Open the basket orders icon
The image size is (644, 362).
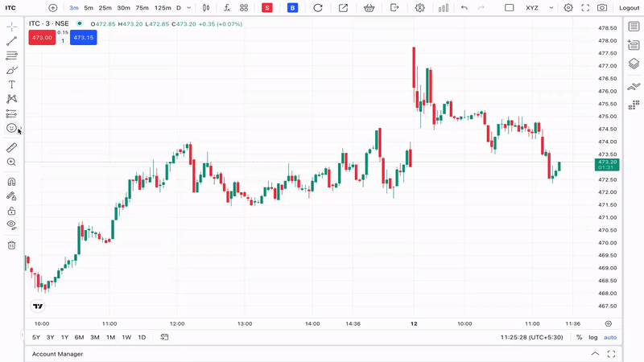click(x=369, y=8)
